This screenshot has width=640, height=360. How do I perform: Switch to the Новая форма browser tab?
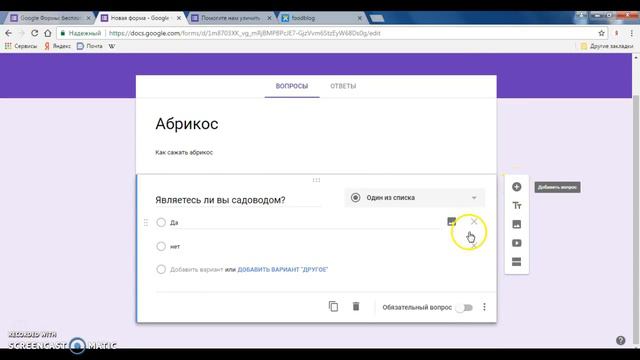[140, 18]
